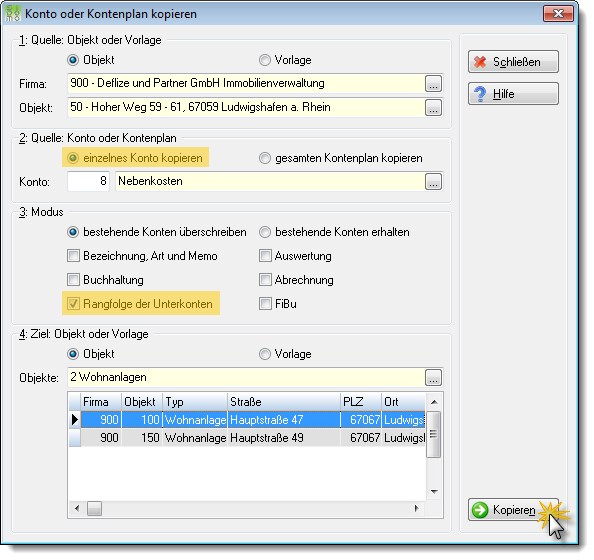Open the Firma selection ellipsis button
The width and height of the screenshot is (594, 560).
coord(433,83)
